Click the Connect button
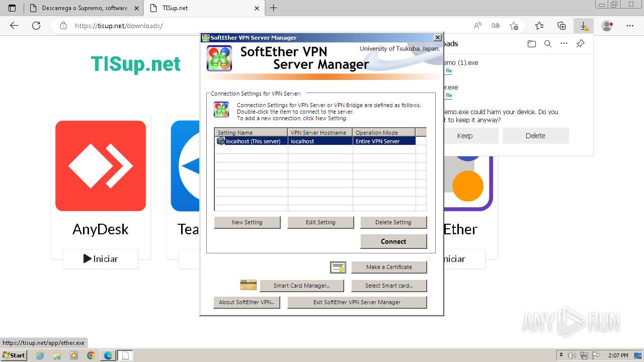The width and height of the screenshot is (644, 362). point(393,241)
